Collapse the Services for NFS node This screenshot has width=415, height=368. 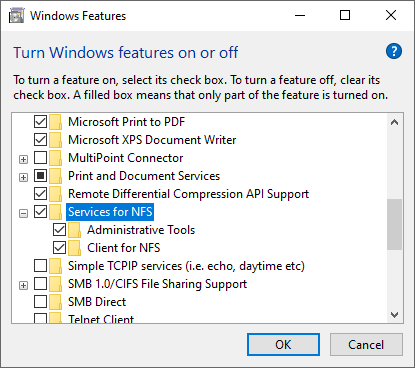23,213
